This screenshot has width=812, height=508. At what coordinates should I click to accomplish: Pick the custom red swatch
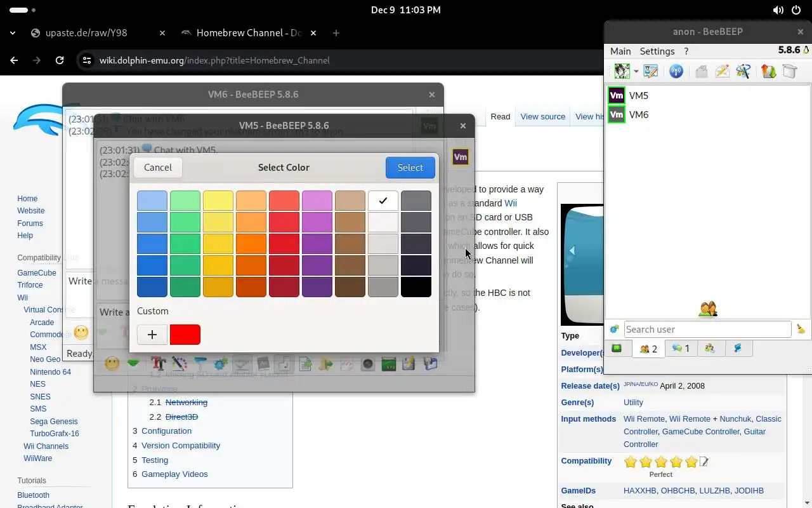pyautogui.click(x=185, y=335)
